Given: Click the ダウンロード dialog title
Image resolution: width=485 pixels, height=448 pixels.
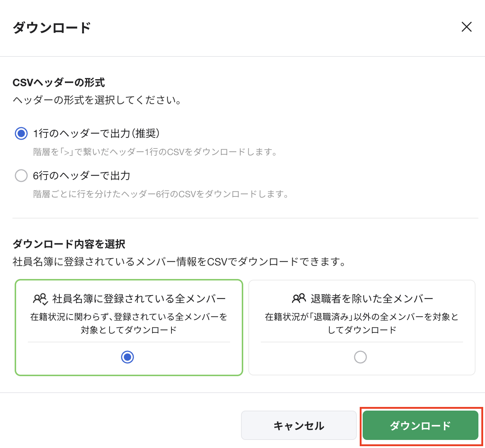Looking at the screenshot, I should click(x=51, y=26).
